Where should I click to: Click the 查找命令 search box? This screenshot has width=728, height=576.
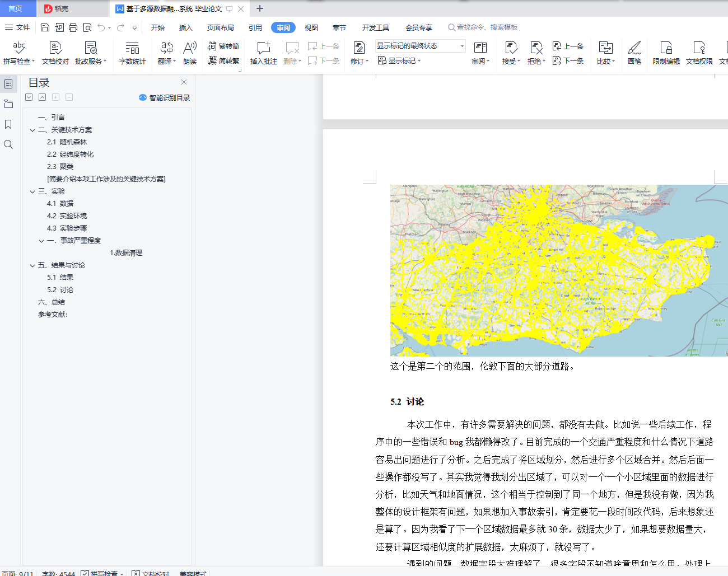(x=486, y=27)
